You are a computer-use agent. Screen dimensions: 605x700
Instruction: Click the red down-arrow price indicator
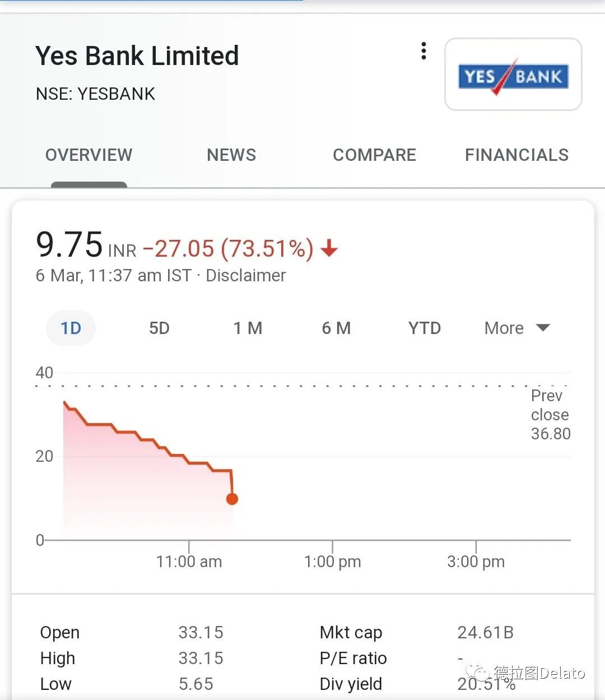point(329,248)
